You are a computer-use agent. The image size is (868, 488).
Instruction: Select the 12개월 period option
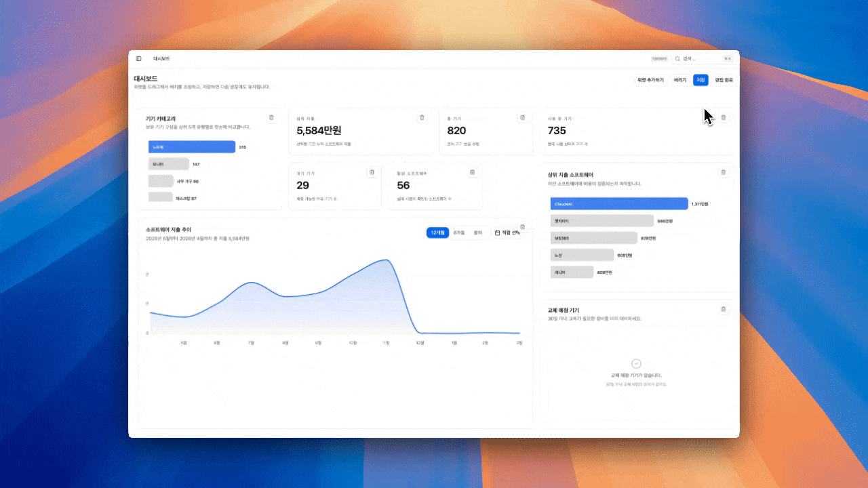click(437, 232)
